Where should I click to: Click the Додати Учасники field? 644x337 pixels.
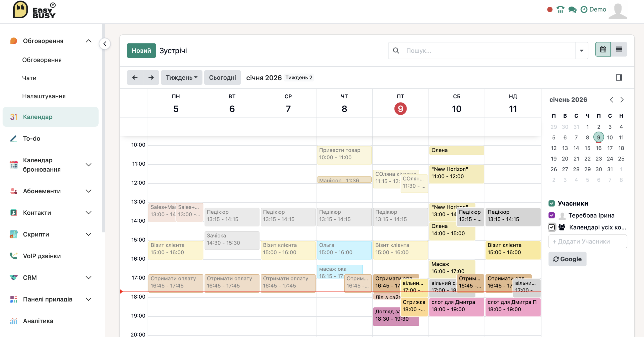[x=588, y=241]
